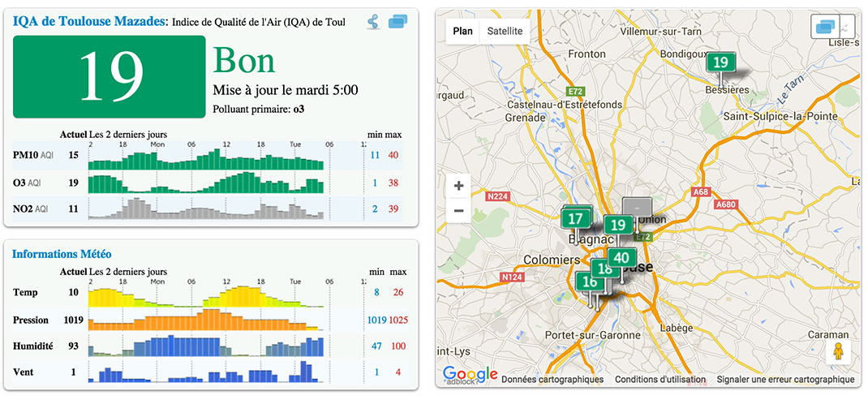Click the large green AQI value 19 box
Image resolution: width=868 pixels, height=400 pixels.
pyautogui.click(x=110, y=76)
